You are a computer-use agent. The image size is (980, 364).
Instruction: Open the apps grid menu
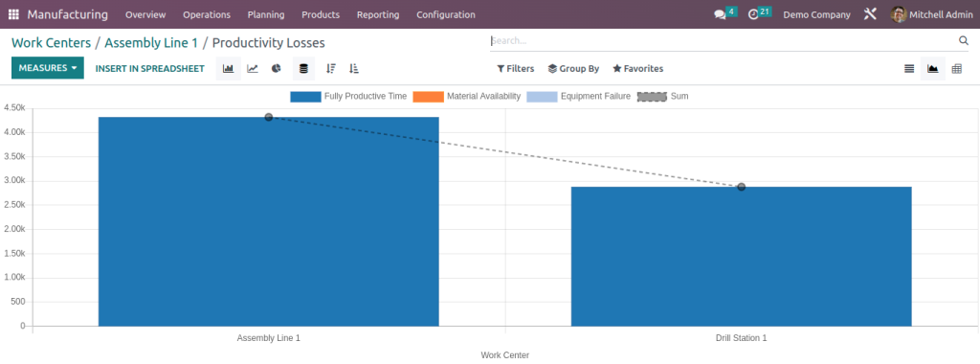[x=13, y=14]
